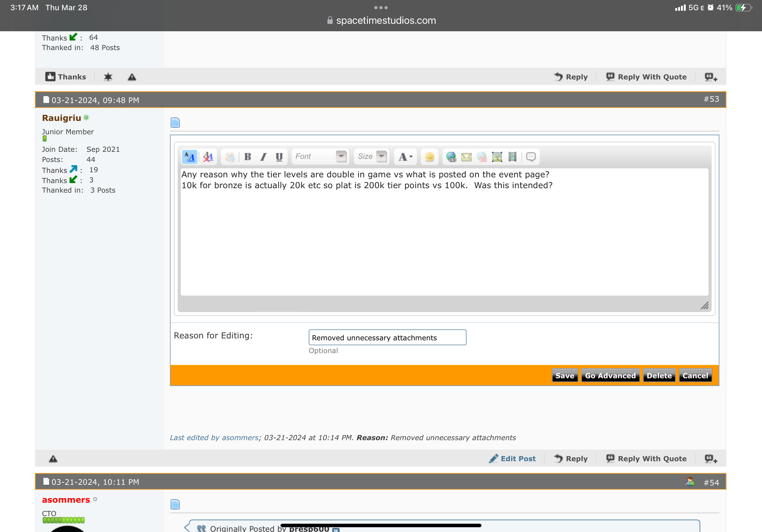The width and height of the screenshot is (762, 532).
Task: Click the post icon in post #54
Action: [x=175, y=504]
